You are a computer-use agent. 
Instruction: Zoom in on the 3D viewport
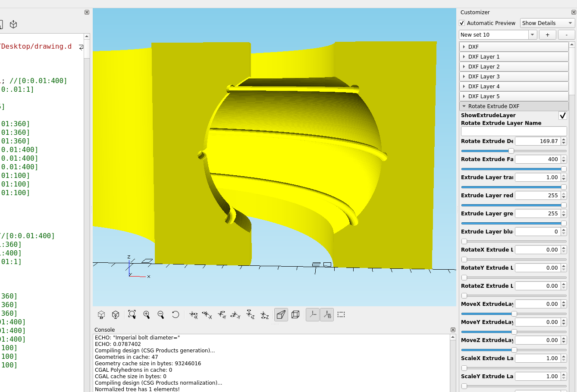tap(147, 314)
